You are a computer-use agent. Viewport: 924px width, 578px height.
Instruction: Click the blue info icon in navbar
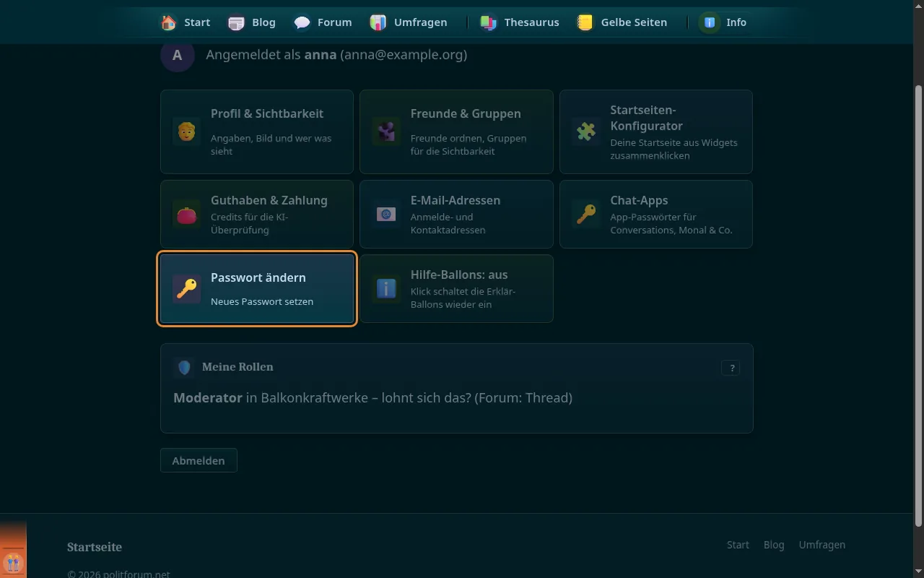(710, 22)
